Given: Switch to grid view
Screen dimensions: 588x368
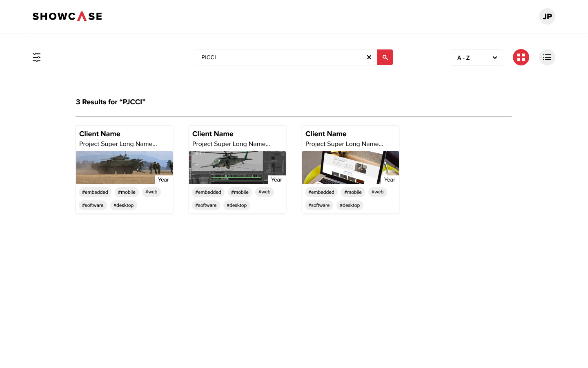Looking at the screenshot, I should (521, 57).
